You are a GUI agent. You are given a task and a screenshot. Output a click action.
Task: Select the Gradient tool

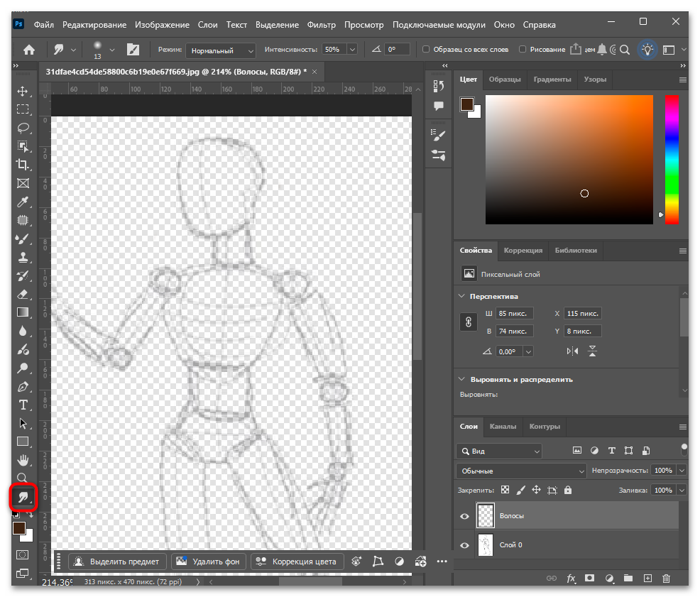(x=23, y=312)
